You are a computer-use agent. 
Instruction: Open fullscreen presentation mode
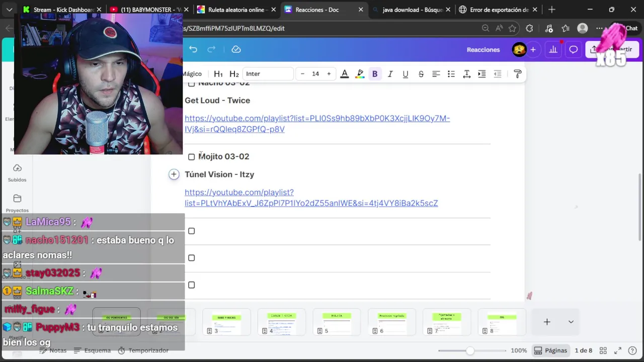(x=618, y=350)
